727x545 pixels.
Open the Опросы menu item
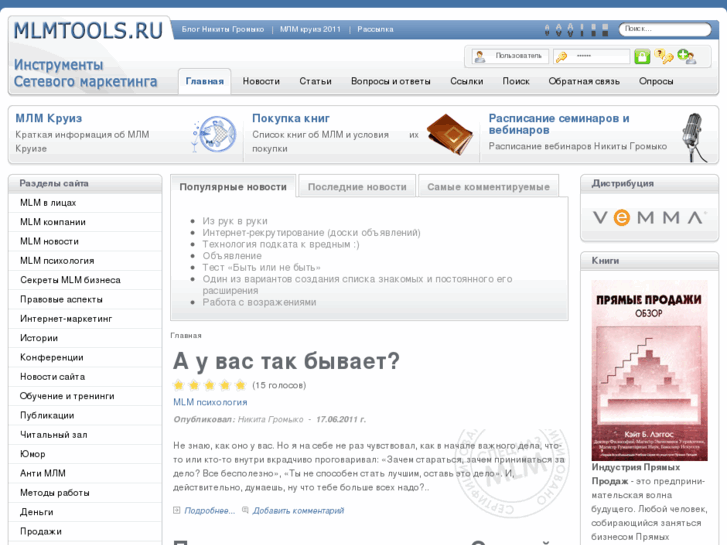656,81
